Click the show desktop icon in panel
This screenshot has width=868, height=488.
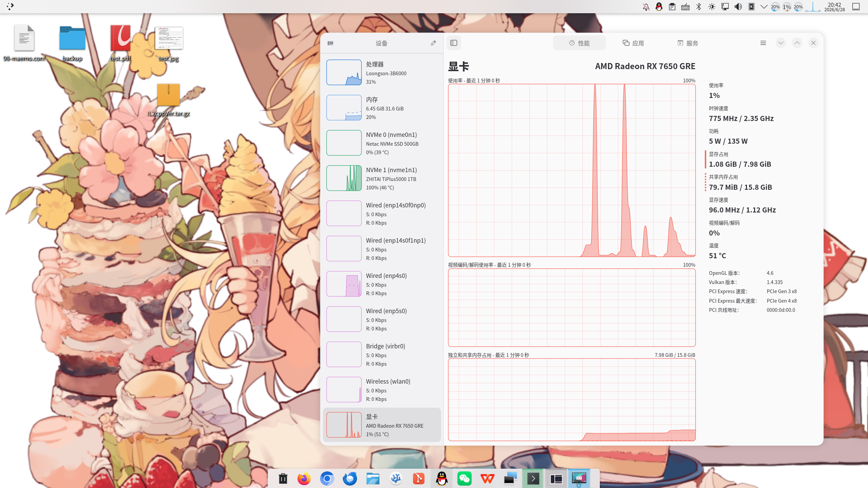856,7
